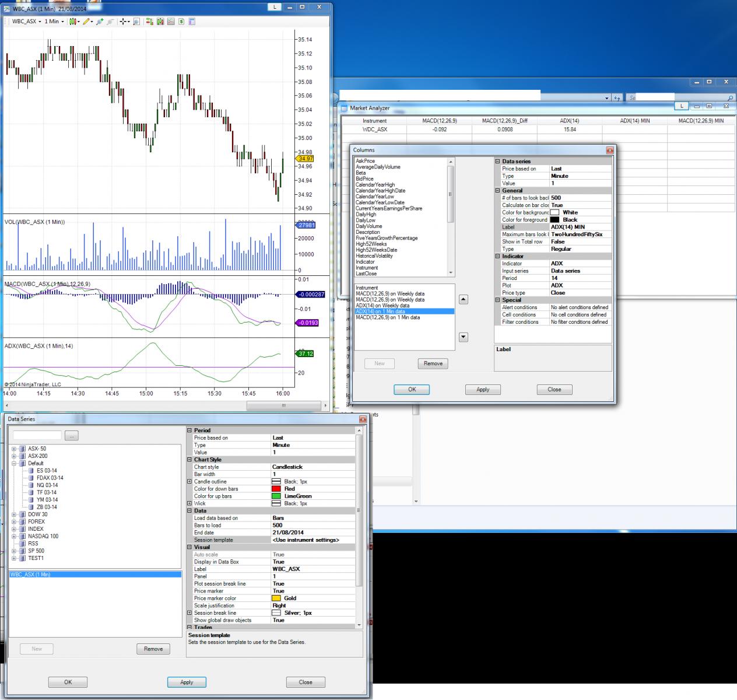Click the Red down bars color swatch
The height and width of the screenshot is (700, 737).
[x=276, y=489]
